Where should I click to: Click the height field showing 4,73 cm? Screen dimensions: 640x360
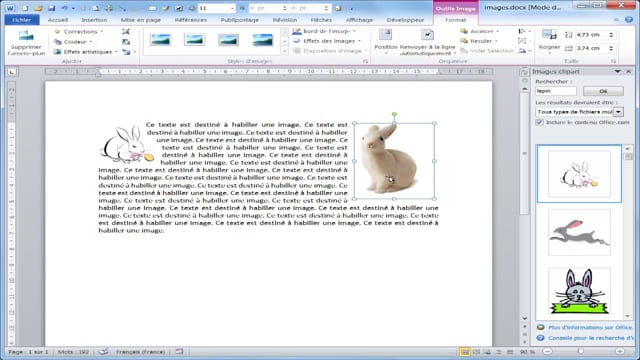(x=591, y=35)
